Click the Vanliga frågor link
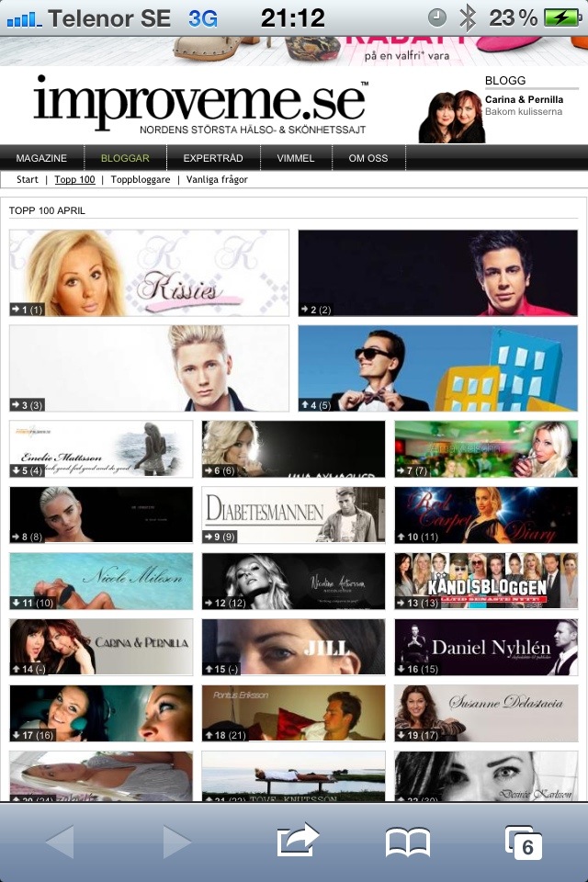Screen dimensions: 588x882 tap(217, 180)
